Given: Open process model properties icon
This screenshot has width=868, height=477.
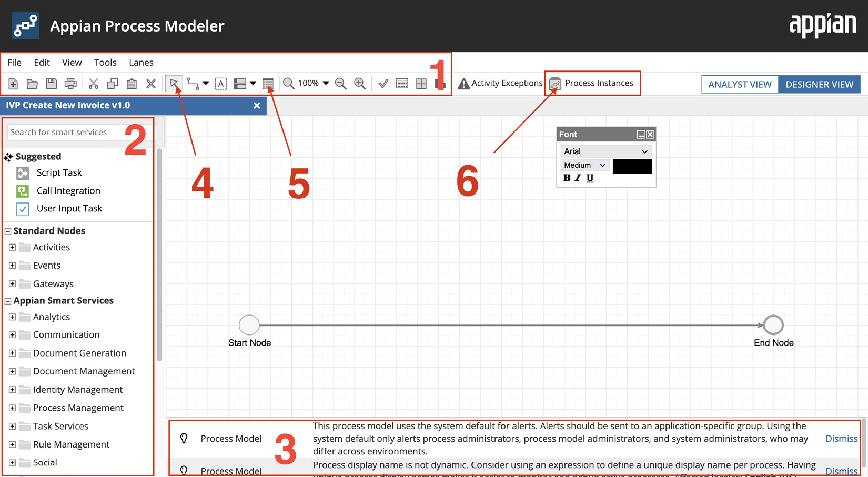Looking at the screenshot, I should (268, 84).
